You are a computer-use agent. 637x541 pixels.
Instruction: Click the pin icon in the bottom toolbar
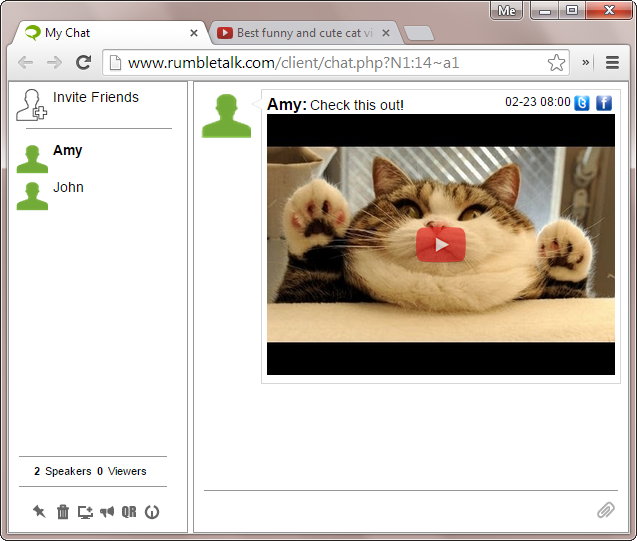pyautogui.click(x=39, y=512)
